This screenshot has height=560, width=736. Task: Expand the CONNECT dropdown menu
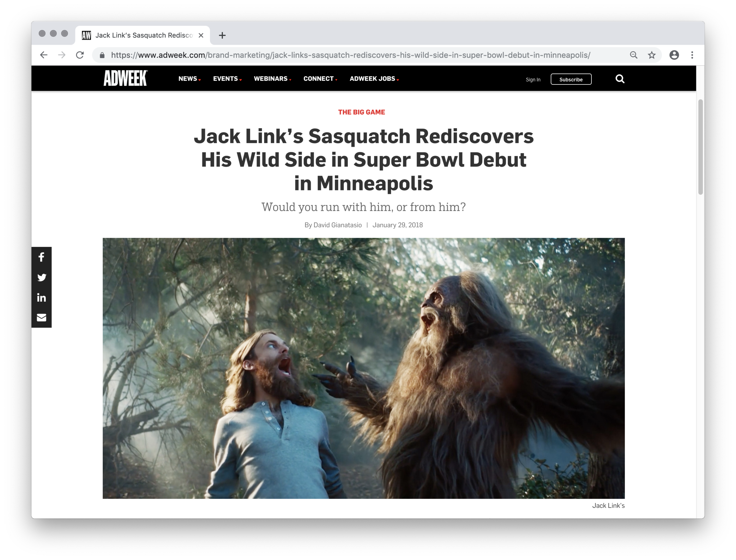pyautogui.click(x=320, y=79)
